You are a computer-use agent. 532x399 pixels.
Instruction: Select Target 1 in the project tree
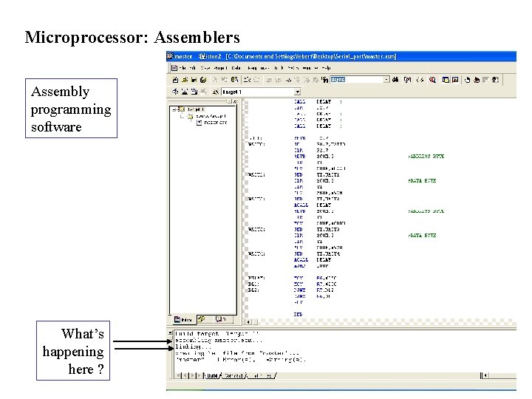[196, 109]
